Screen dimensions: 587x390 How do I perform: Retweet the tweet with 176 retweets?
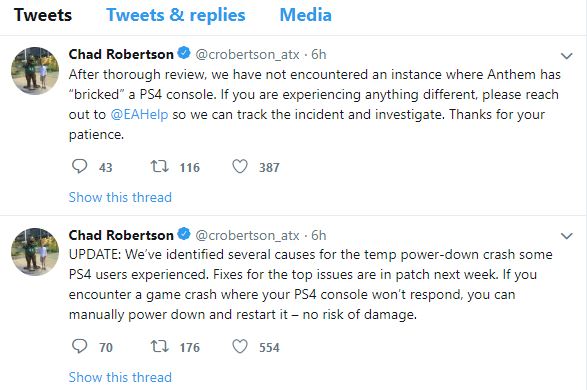click(159, 346)
